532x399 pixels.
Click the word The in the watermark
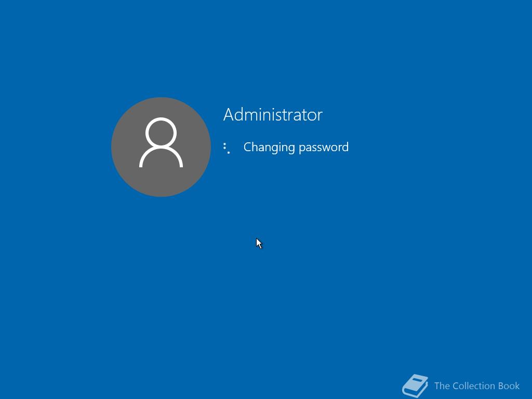point(442,386)
